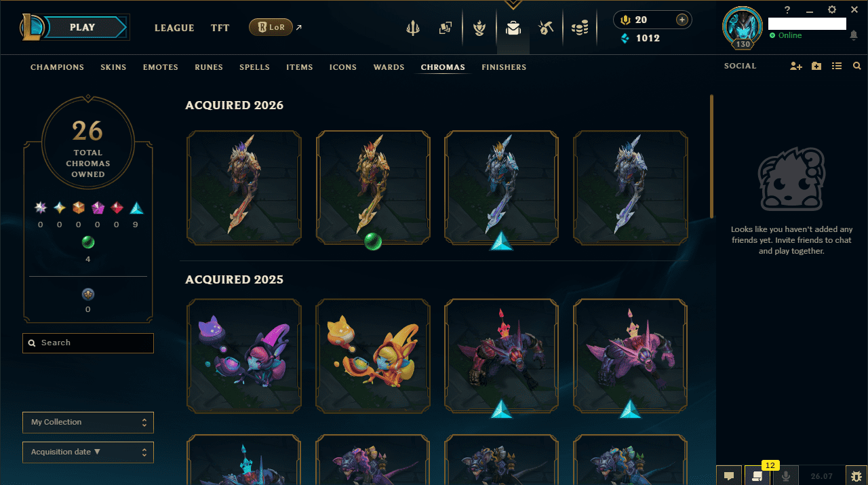This screenshot has height=485, width=868.
Task: Open the notifications bell icon
Action: [854, 35]
